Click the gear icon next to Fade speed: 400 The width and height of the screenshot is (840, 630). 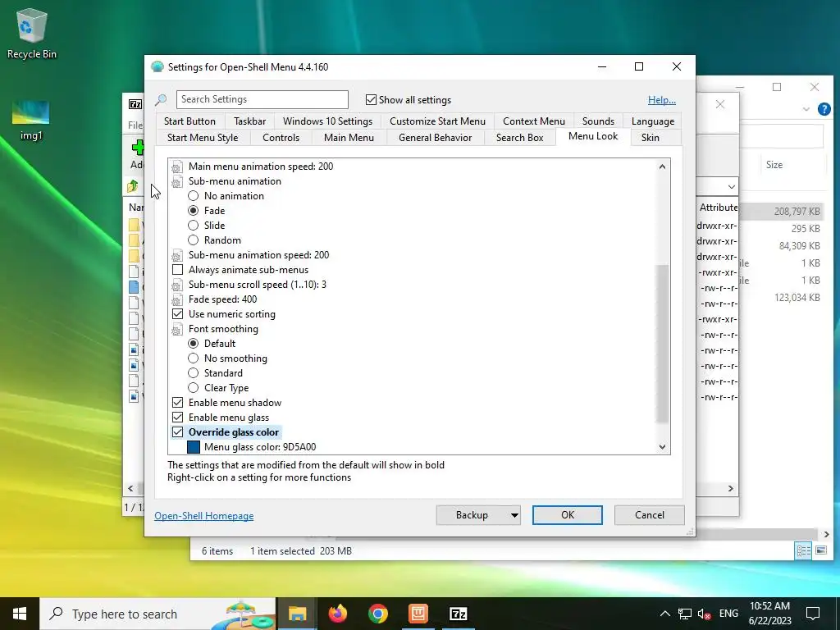click(x=177, y=300)
